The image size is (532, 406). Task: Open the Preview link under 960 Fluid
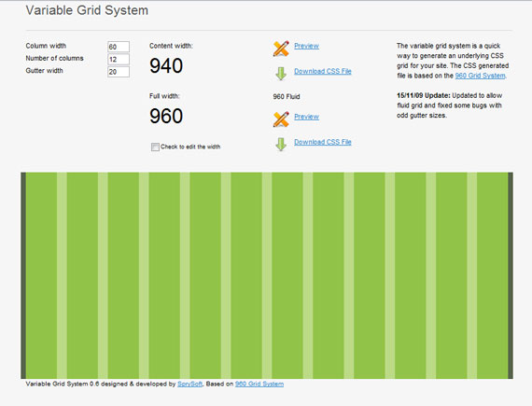[x=306, y=117]
